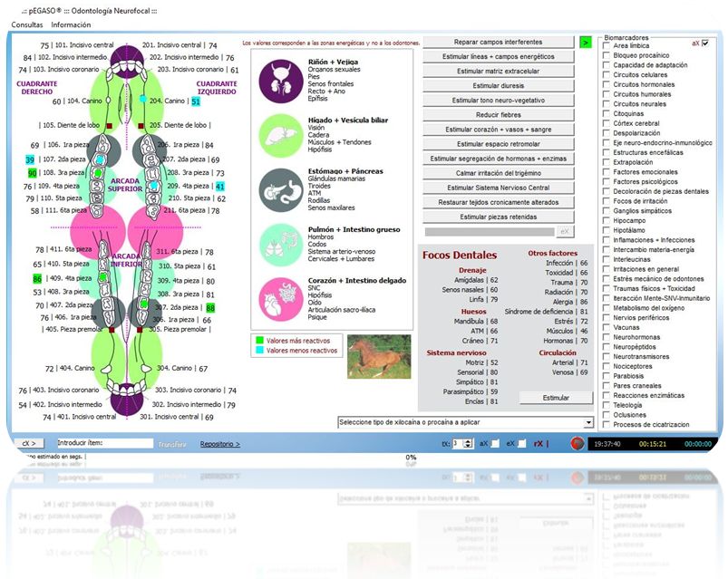Viewport: 728px width, 579px height.
Task: Click the cyan Valores menos reactivos swatch
Action: point(259,351)
